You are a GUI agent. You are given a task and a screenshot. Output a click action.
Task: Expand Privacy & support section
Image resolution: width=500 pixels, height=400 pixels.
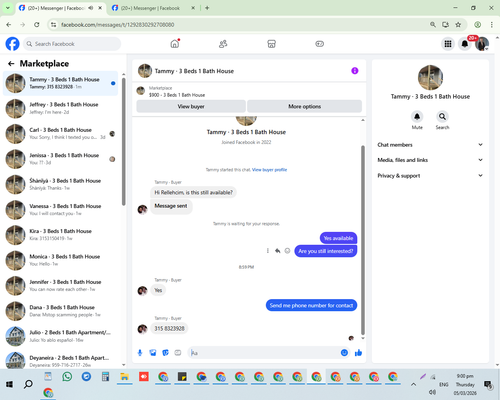[430, 175]
